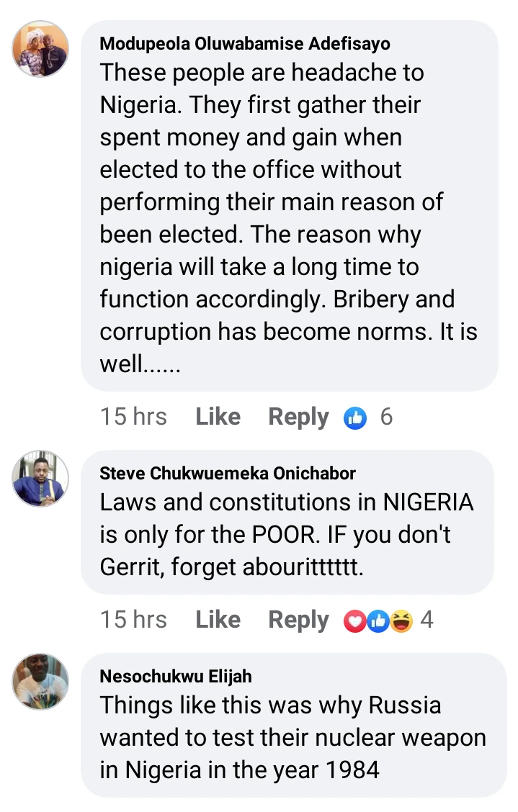518x812 pixels.
Task: Reply to Steve Chukwuemeka's comment
Action: [298, 620]
